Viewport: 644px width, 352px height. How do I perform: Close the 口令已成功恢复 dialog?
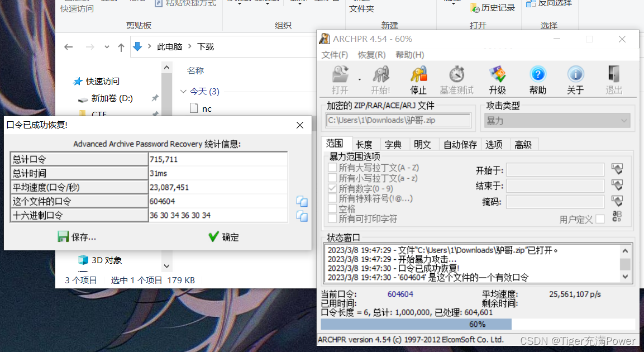coord(300,125)
